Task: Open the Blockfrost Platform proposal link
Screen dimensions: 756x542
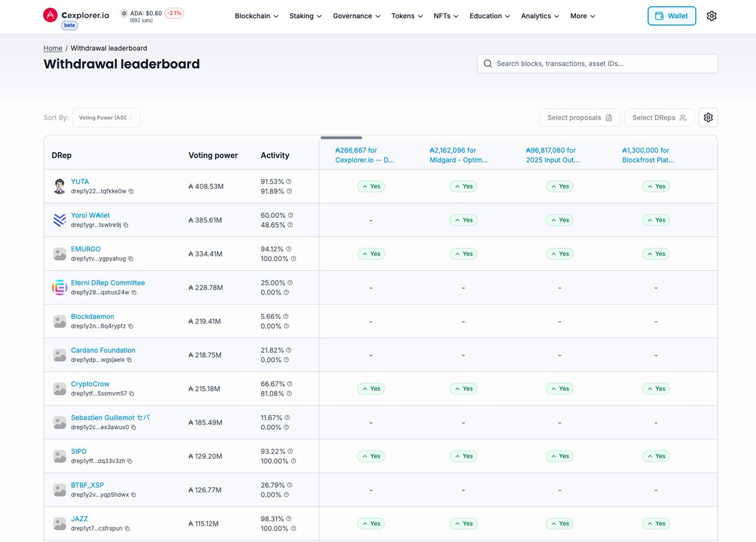Action: pos(648,155)
